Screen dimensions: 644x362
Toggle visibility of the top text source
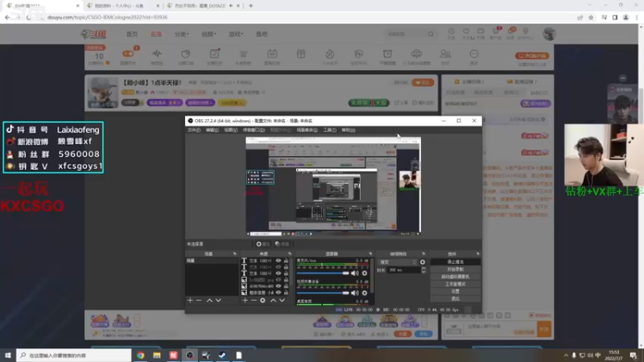(x=279, y=261)
